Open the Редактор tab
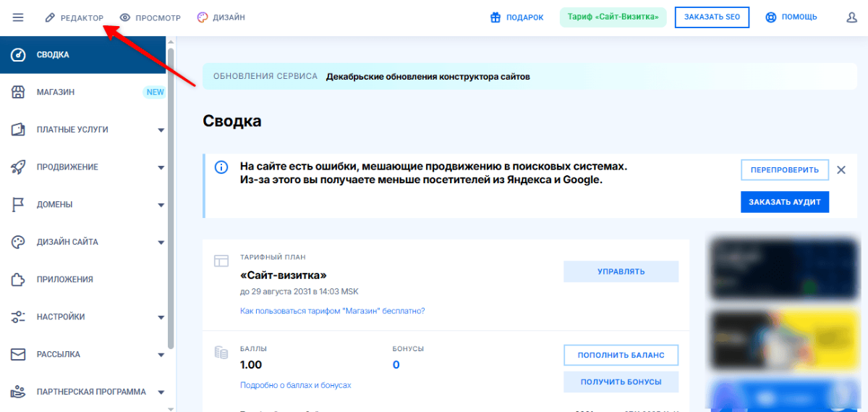 coord(74,17)
